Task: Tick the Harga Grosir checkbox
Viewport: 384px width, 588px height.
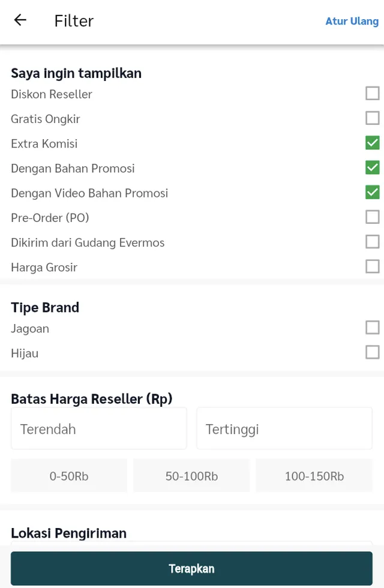Action: 372,266
